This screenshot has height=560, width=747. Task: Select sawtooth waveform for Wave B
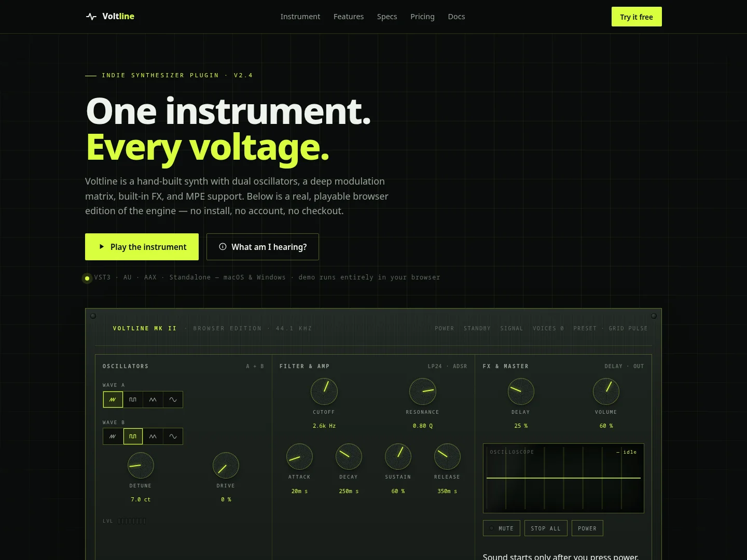(113, 437)
